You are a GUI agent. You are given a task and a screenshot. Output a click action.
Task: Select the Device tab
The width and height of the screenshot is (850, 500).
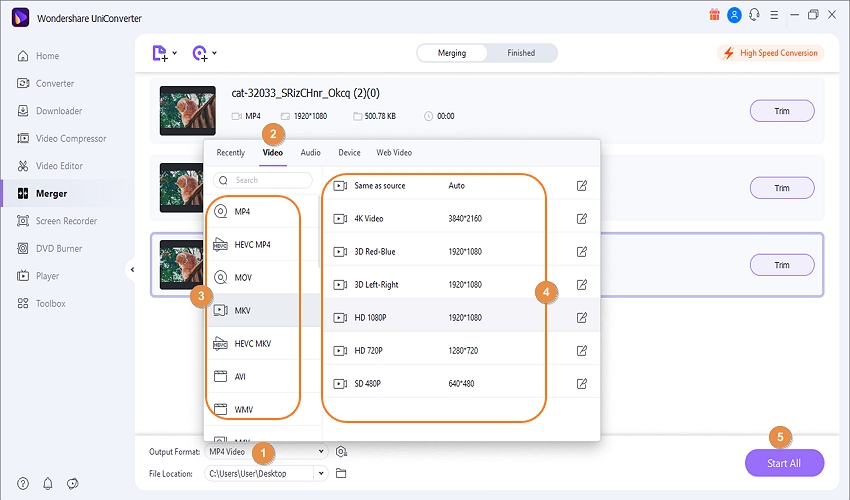click(349, 153)
